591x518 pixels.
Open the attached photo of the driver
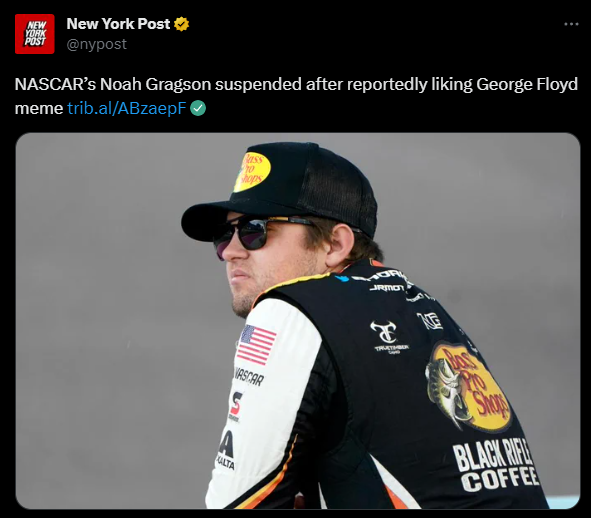[298, 321]
